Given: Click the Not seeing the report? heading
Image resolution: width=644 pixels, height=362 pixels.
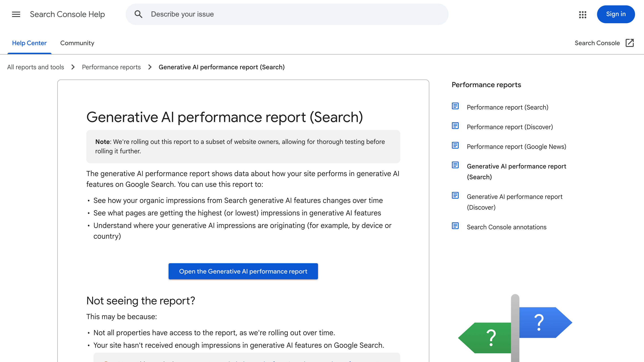Looking at the screenshot, I should [x=140, y=301].
